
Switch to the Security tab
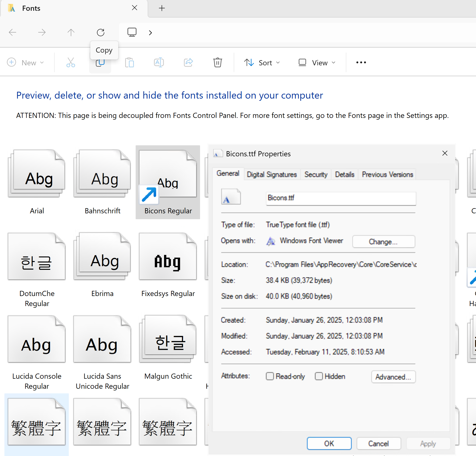[316, 174]
